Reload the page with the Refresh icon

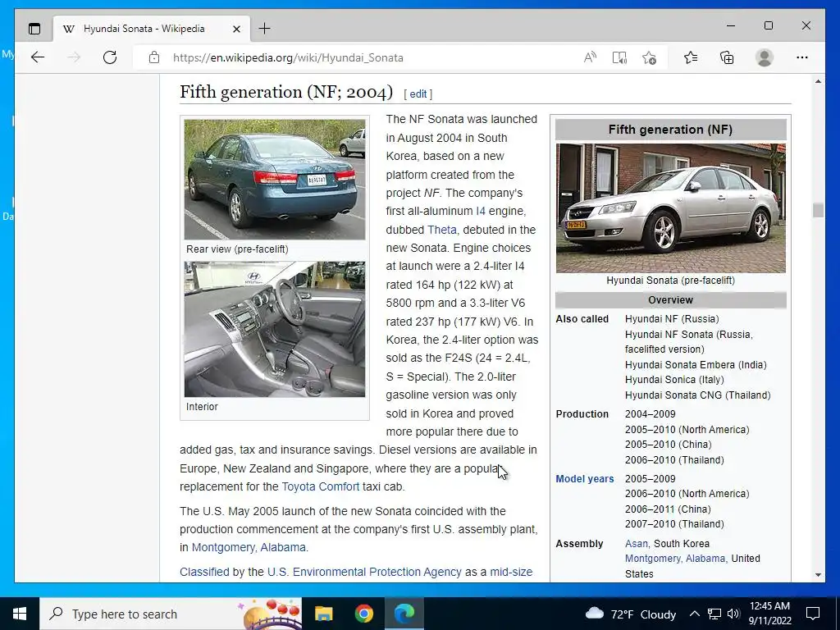(110, 57)
